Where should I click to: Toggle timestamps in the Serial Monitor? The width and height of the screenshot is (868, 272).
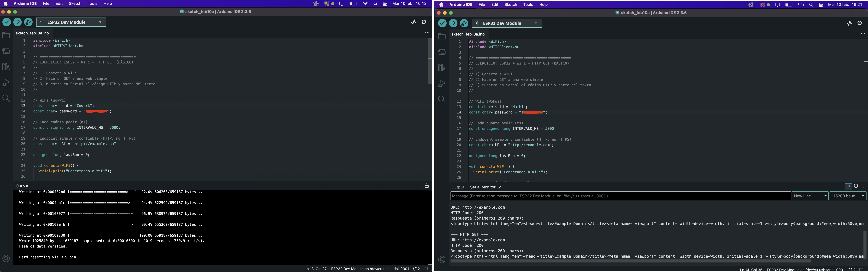click(x=856, y=186)
